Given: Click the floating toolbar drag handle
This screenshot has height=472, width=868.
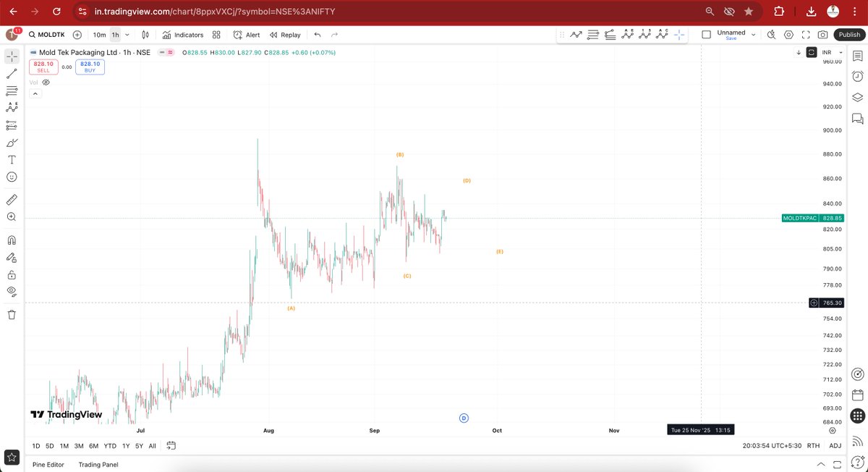Looking at the screenshot, I should coord(562,34).
